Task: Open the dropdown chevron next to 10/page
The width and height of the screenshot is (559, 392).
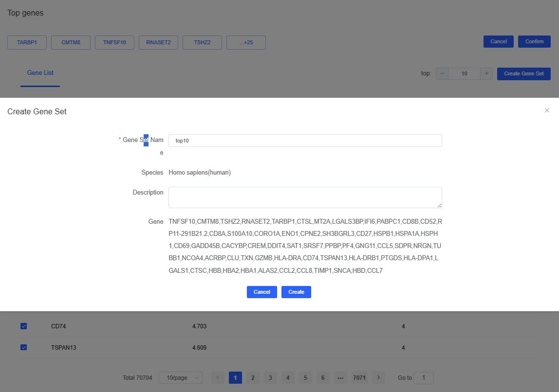Action: (x=196, y=377)
